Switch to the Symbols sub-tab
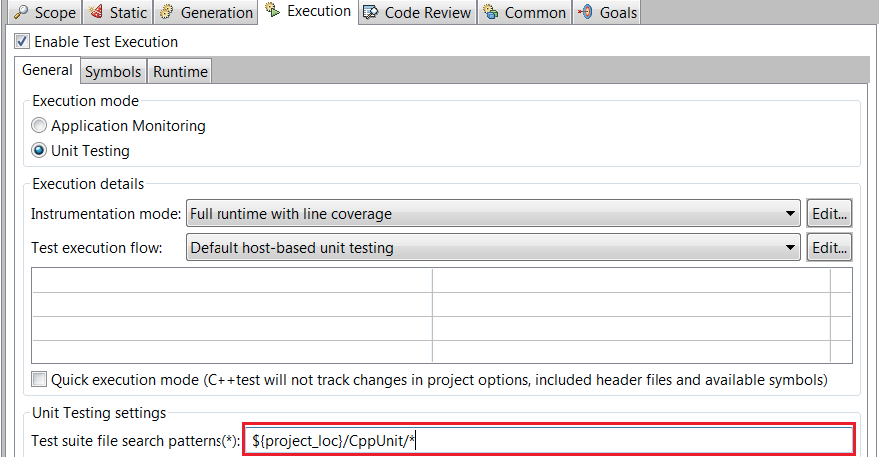The image size is (879, 457). (x=113, y=71)
